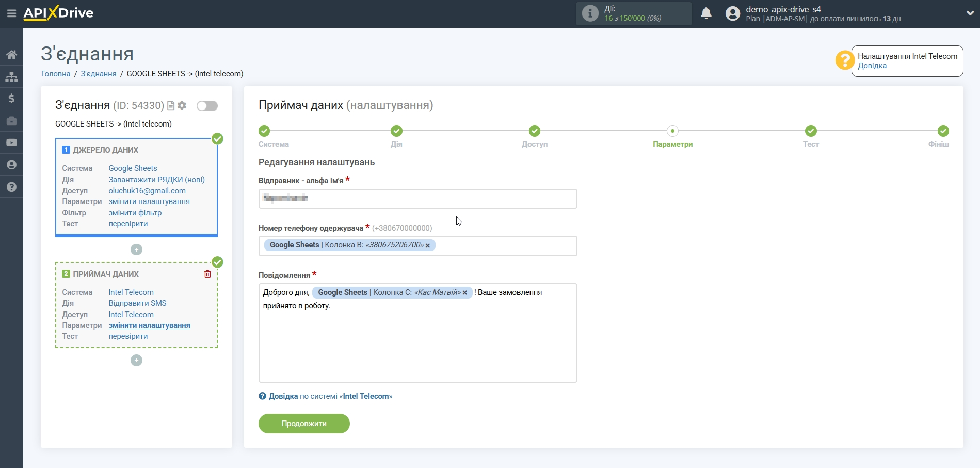Screen dimensions: 980x468
Task: Click source змінити налаштування link
Action: coord(149,201)
